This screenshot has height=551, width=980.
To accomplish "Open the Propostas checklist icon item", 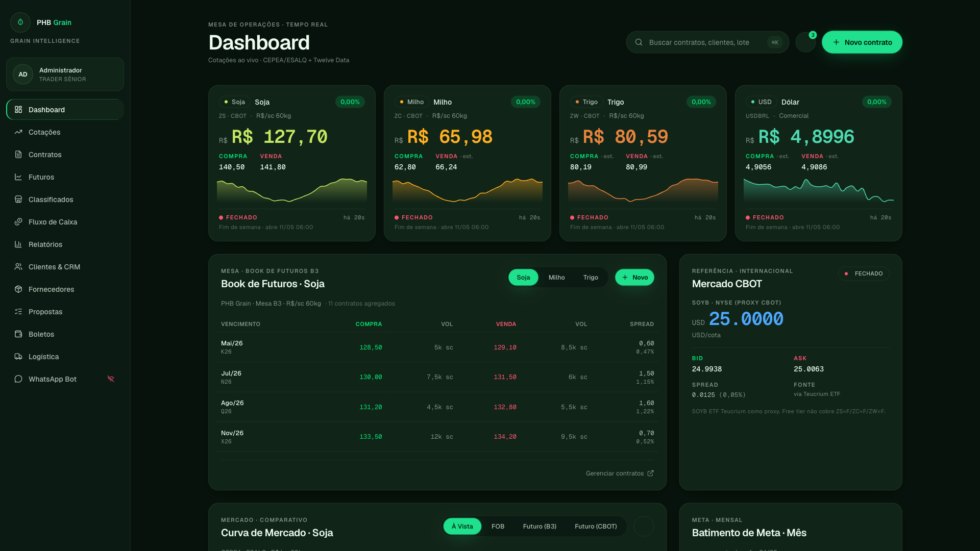I will (18, 312).
